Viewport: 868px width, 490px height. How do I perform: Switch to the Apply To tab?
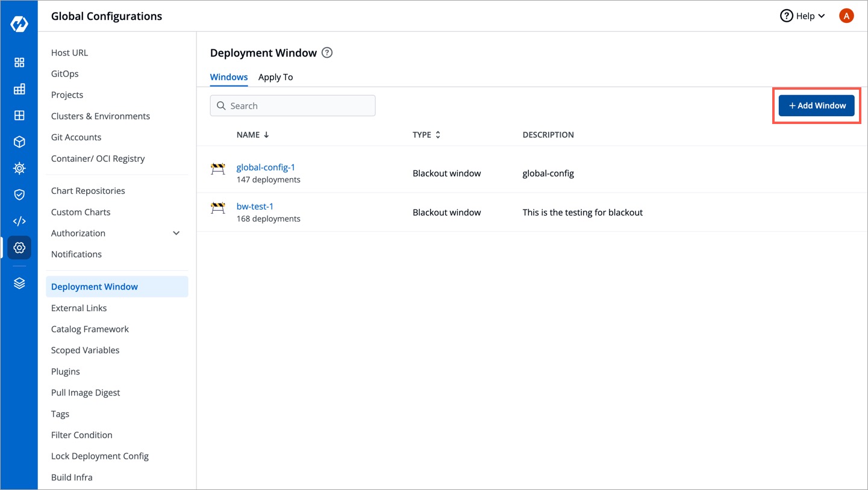pyautogui.click(x=275, y=77)
